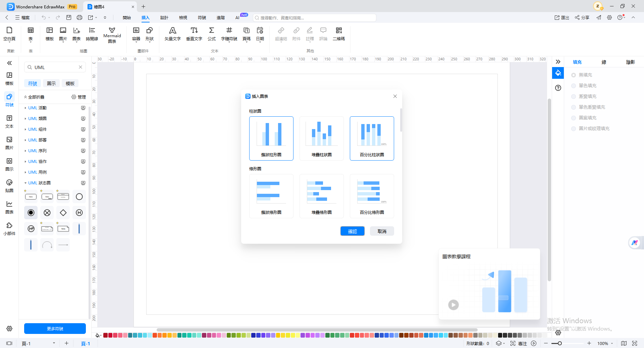Choose the 堆疊柱狀圖 chart thumbnail
Image resolution: width=644 pixels, height=348 pixels.
pos(322,138)
